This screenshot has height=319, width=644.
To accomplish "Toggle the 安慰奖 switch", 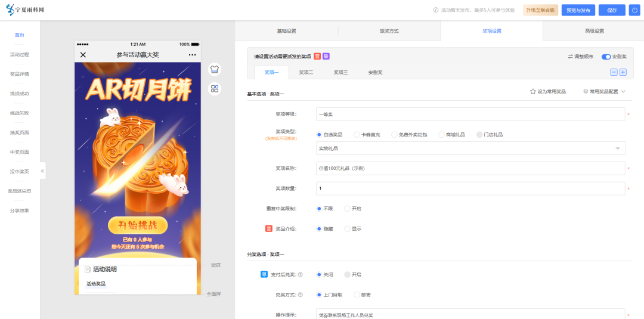I will [x=606, y=57].
